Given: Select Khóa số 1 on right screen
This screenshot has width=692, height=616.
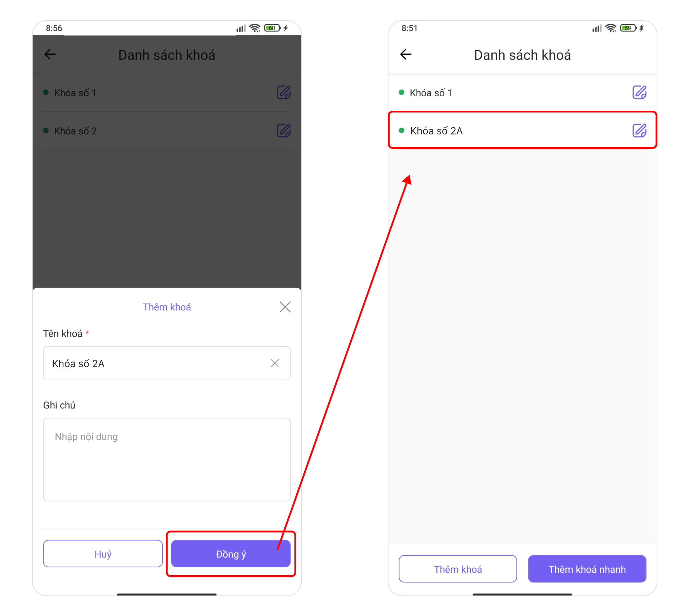Looking at the screenshot, I should (x=522, y=93).
